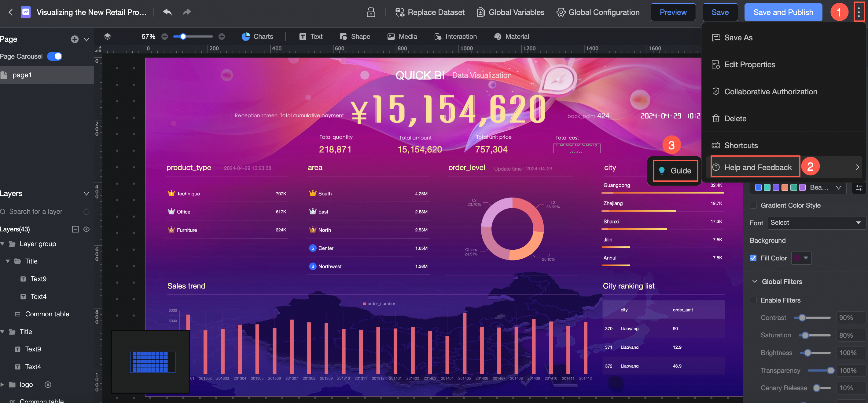Image resolution: width=868 pixels, height=403 pixels.
Task: Enable the Gradient Color Style checkbox
Action: [753, 205]
